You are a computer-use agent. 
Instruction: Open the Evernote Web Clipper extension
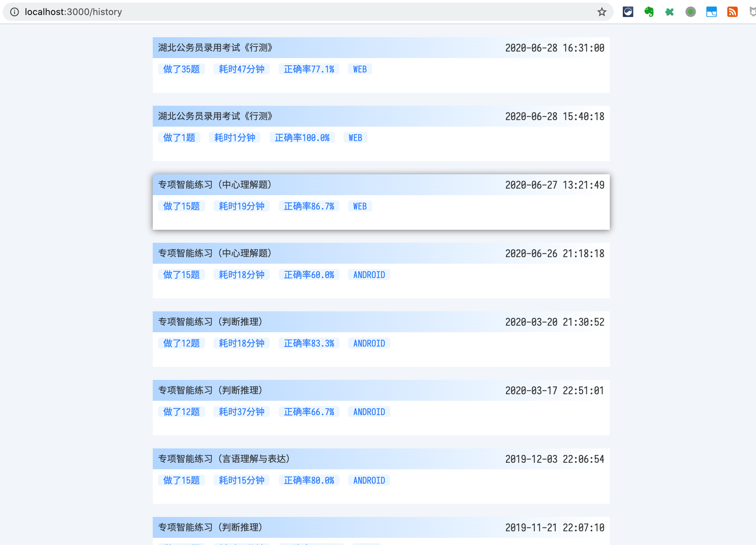(649, 12)
